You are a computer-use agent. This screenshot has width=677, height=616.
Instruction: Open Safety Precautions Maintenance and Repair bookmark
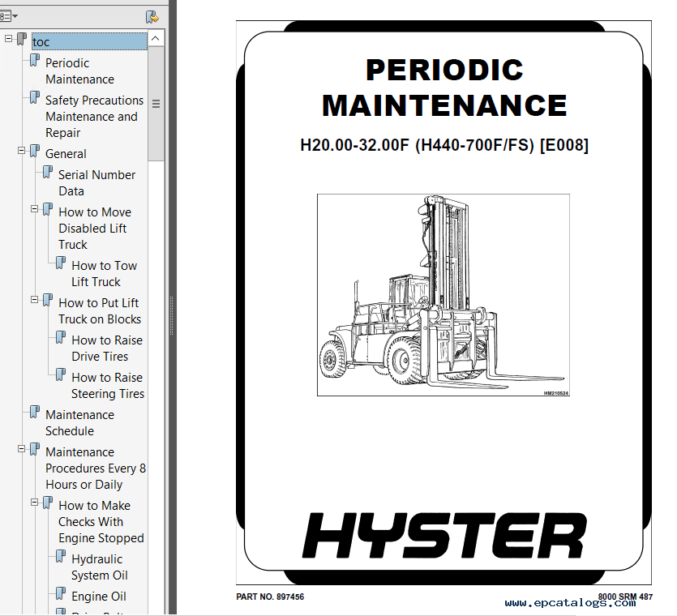tap(95, 117)
